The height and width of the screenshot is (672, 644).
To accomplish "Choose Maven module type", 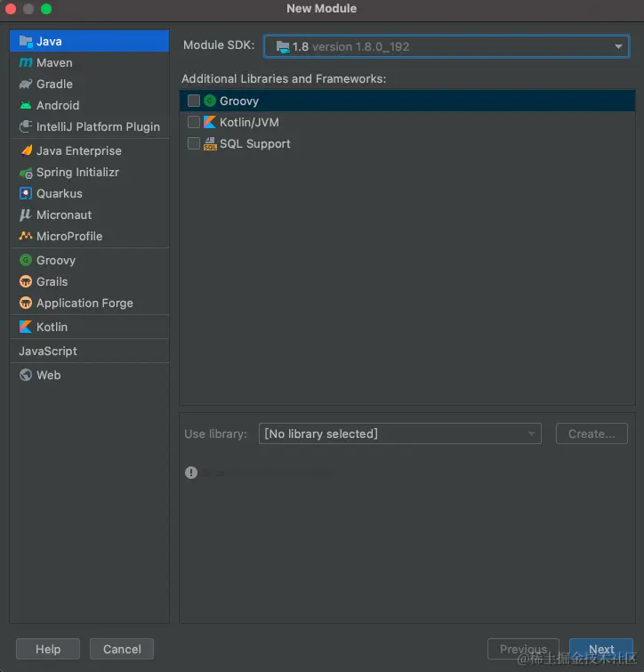I will pos(89,62).
